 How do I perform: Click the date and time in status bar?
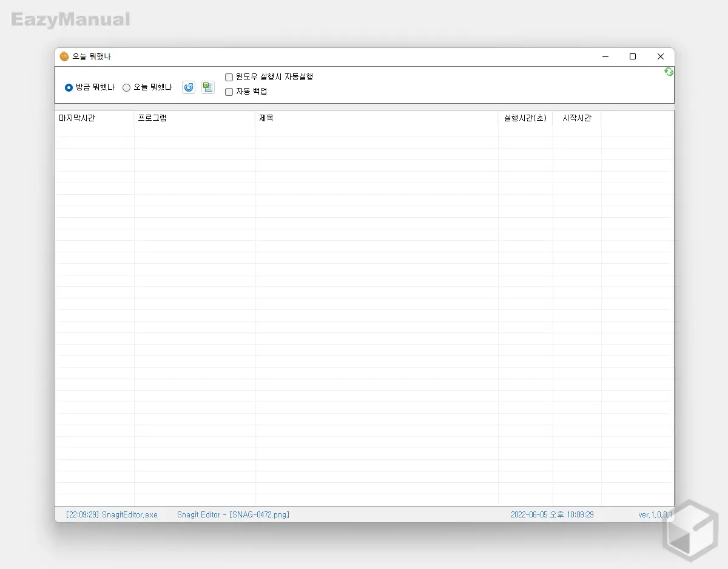click(x=552, y=514)
